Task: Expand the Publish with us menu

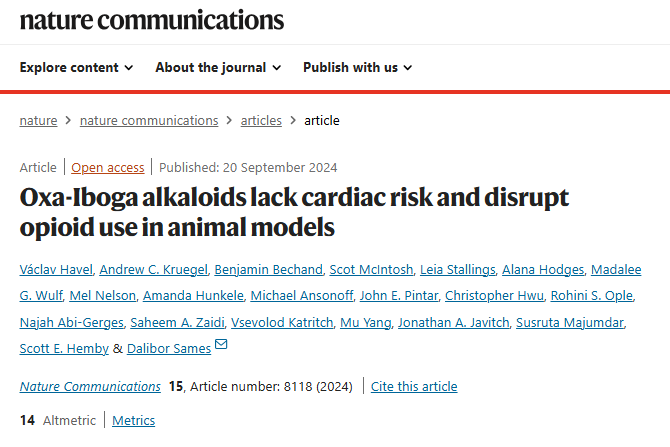Action: click(358, 68)
